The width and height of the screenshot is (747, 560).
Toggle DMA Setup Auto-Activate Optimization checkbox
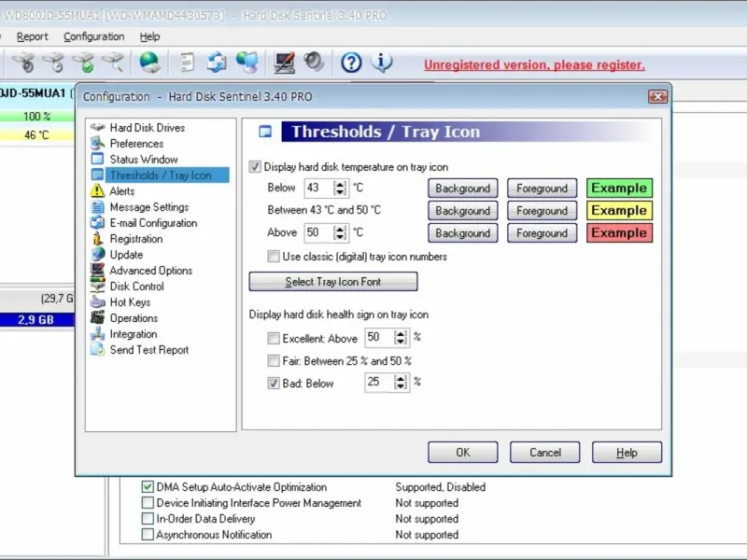point(148,486)
